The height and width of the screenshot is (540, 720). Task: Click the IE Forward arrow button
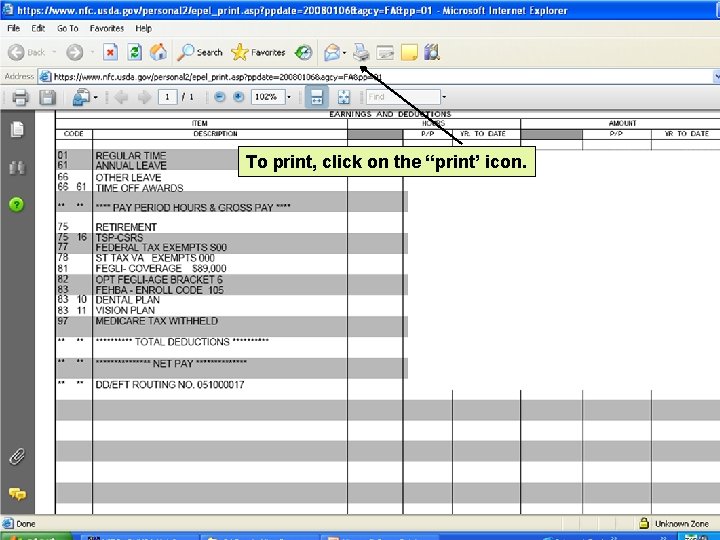(x=74, y=52)
